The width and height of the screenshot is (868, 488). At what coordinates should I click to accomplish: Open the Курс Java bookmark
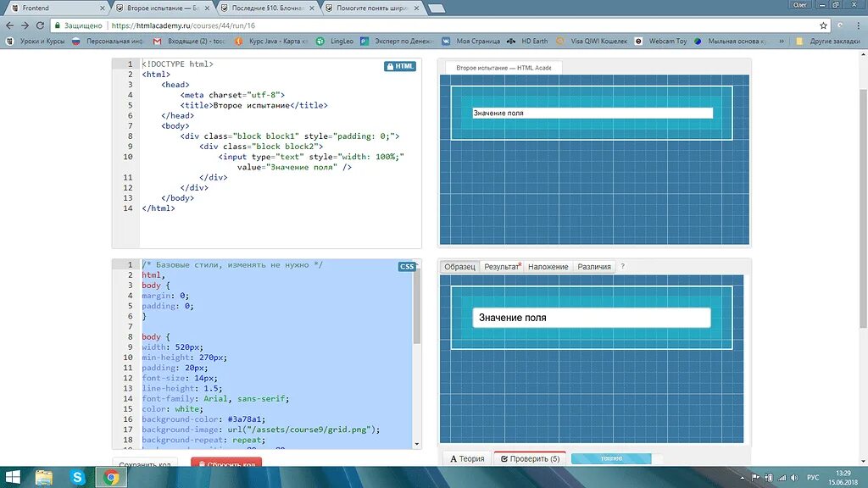[x=272, y=41]
